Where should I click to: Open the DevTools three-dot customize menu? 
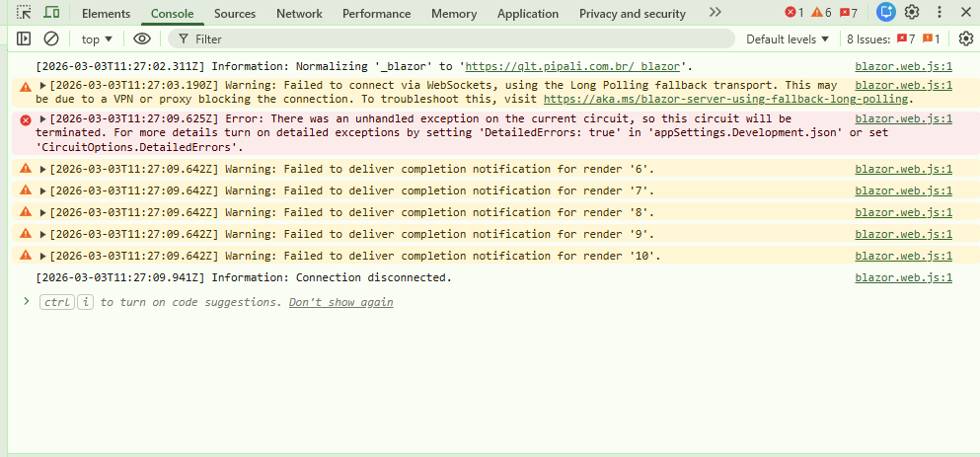939,13
